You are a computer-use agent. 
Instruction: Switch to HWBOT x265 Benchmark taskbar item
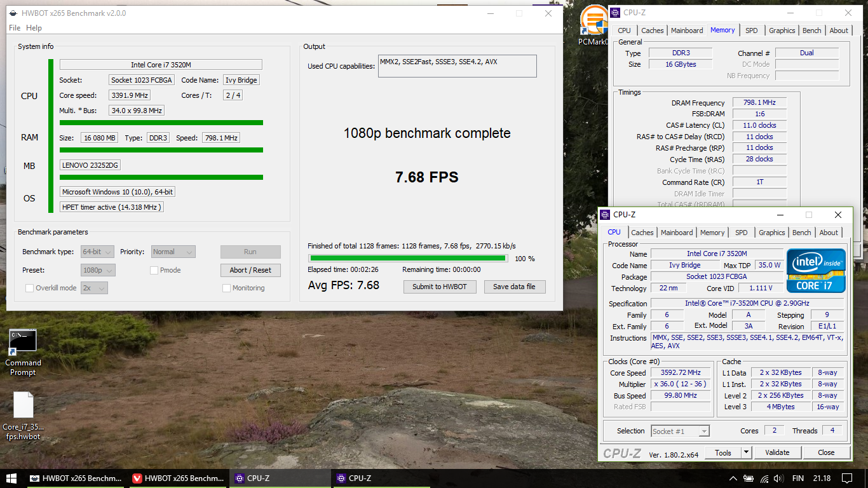click(76, 478)
